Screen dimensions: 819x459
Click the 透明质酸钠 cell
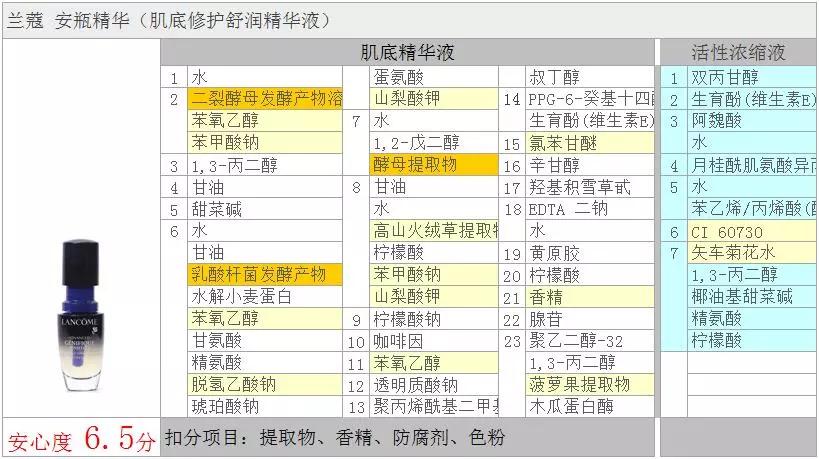434,385
